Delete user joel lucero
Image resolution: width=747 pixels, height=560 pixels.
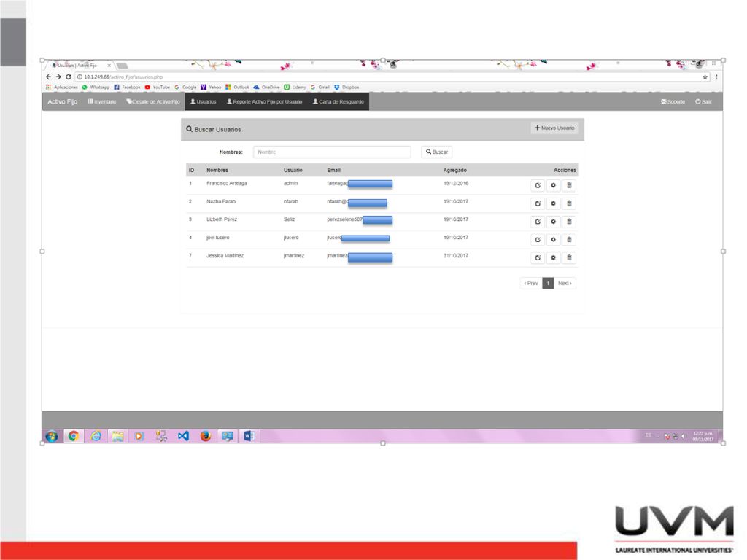[x=569, y=239]
